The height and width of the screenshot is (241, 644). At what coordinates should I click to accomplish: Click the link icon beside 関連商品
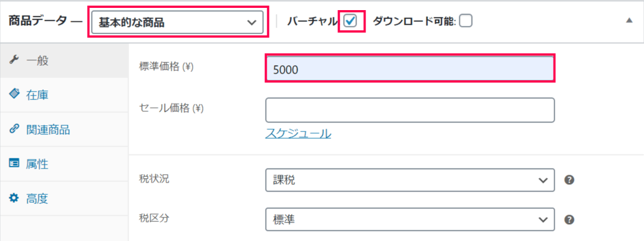pyautogui.click(x=14, y=130)
